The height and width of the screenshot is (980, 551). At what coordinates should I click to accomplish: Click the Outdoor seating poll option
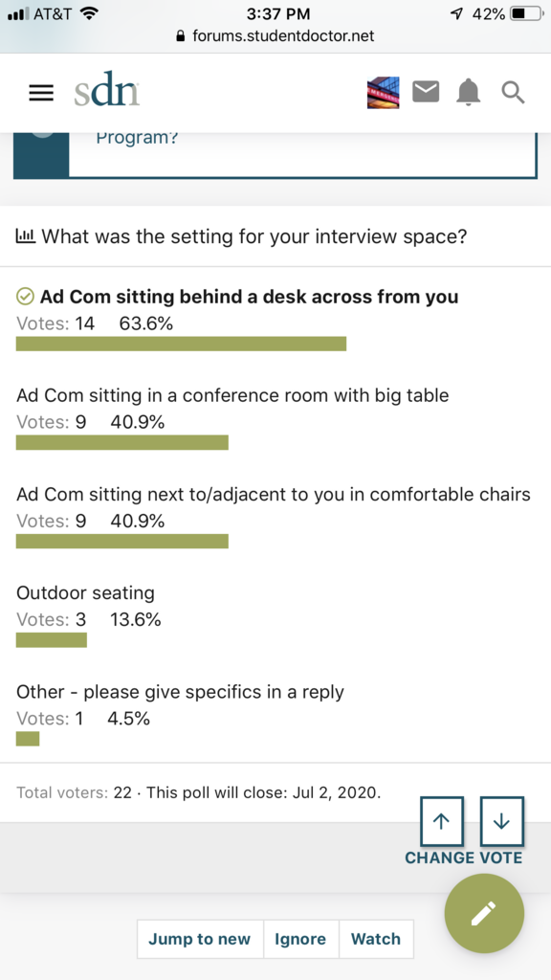point(85,592)
